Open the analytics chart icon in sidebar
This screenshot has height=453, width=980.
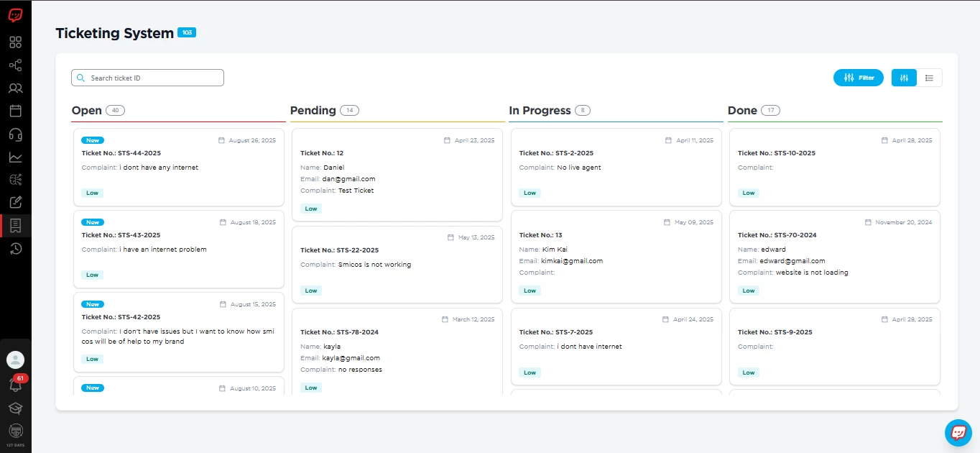pos(15,157)
